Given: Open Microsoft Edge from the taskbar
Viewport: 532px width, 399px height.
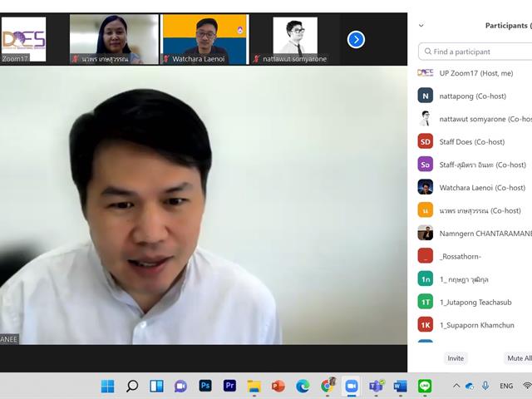Looking at the screenshot, I should pyautogui.click(x=303, y=386).
